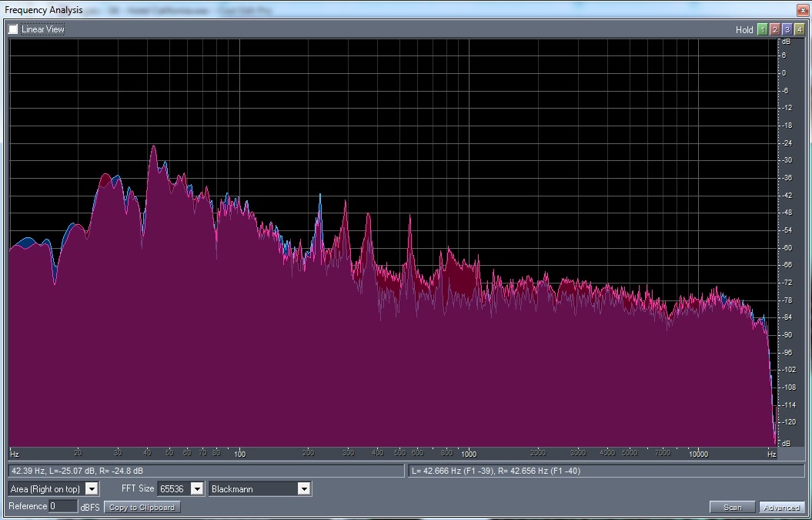The width and height of the screenshot is (812, 520).
Task: Toggle Hold button 1 (green)
Action: 762,29
